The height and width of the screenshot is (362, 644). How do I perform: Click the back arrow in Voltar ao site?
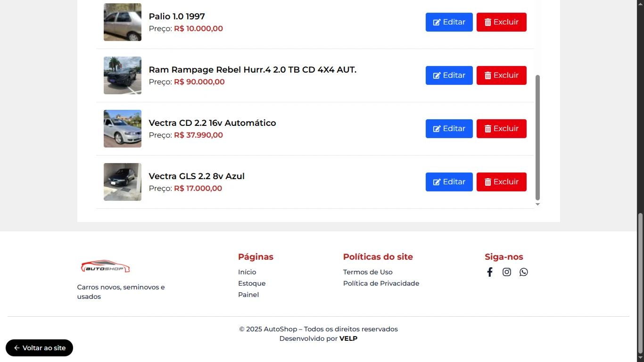coord(17,348)
